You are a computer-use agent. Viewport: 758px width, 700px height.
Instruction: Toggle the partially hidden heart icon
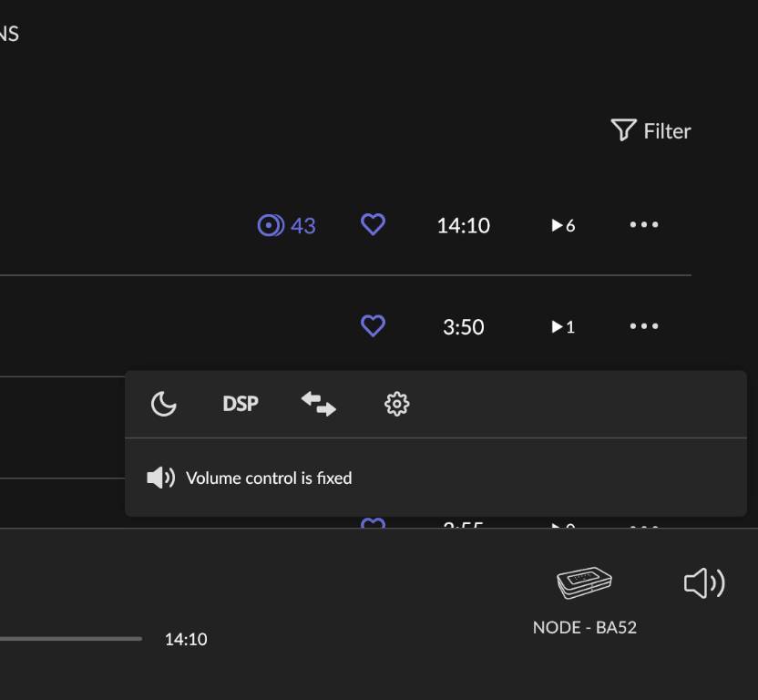coord(374,523)
